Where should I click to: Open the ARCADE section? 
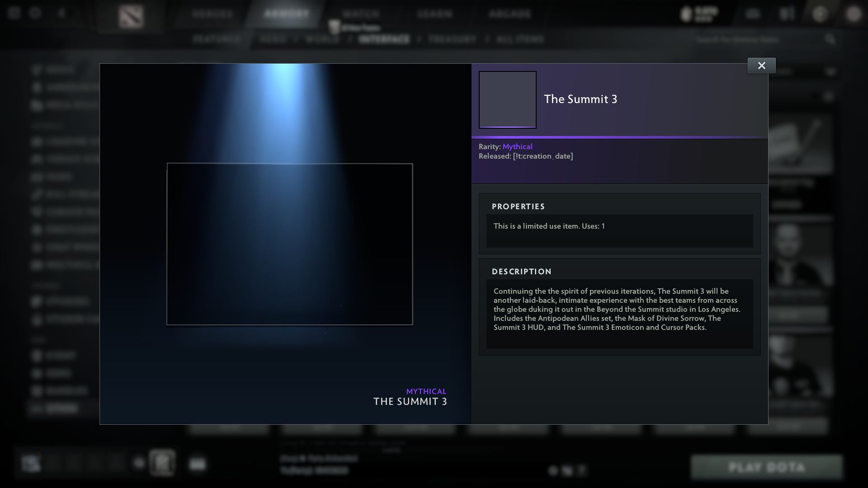click(x=509, y=14)
